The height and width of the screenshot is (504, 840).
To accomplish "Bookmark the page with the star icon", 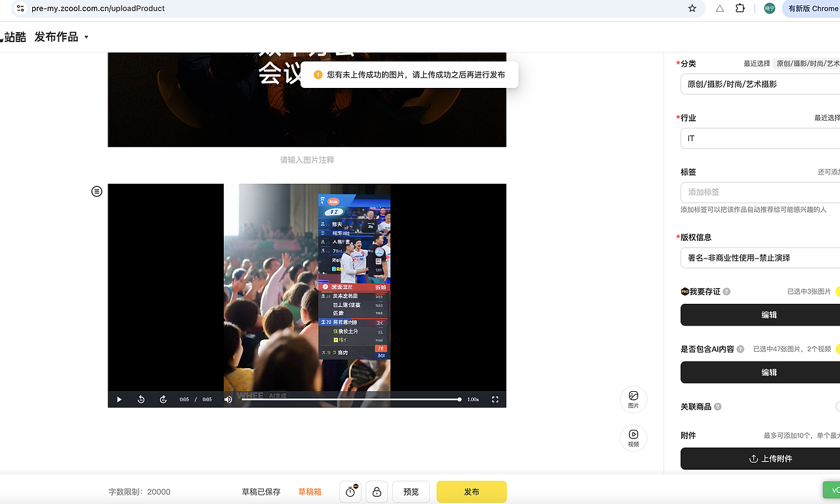I will (x=692, y=9).
